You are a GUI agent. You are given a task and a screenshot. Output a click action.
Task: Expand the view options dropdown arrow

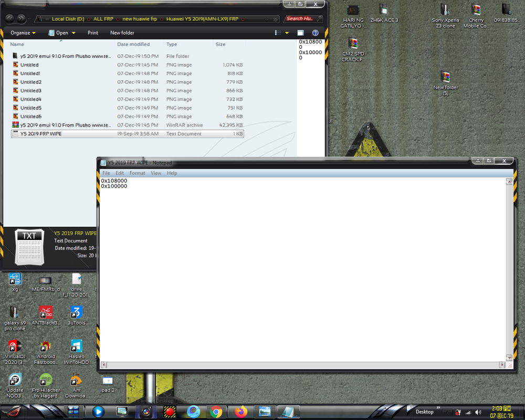287,33
